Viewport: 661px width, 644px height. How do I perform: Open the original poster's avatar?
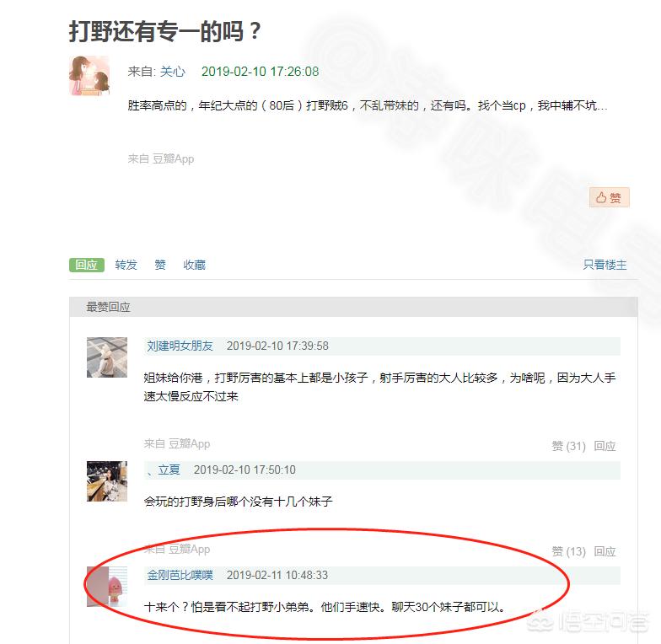(x=89, y=76)
